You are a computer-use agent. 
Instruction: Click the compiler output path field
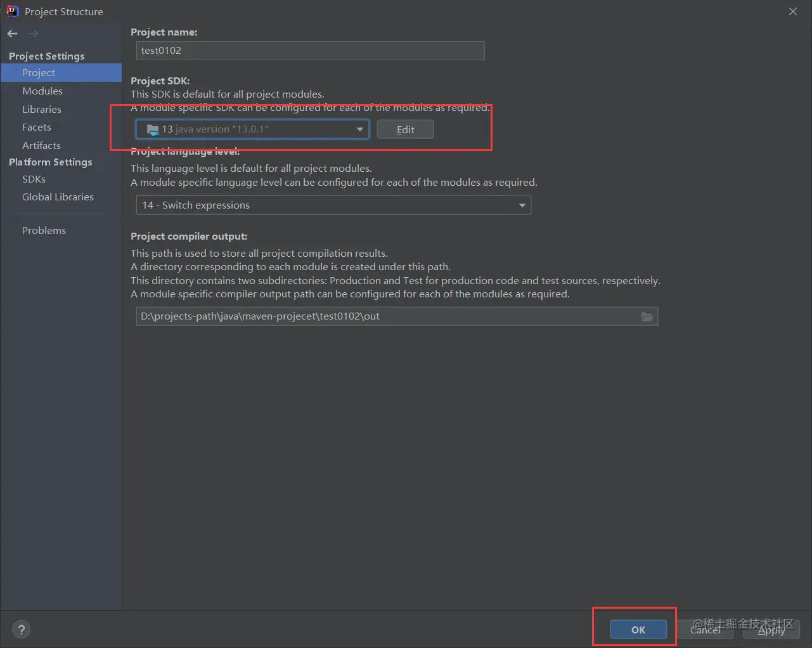click(x=397, y=316)
